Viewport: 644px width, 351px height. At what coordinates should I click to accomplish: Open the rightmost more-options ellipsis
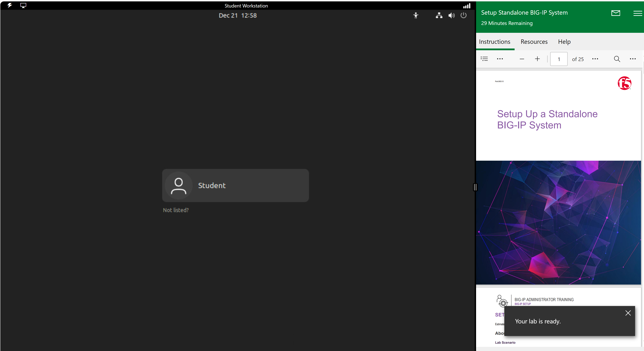pyautogui.click(x=632, y=59)
